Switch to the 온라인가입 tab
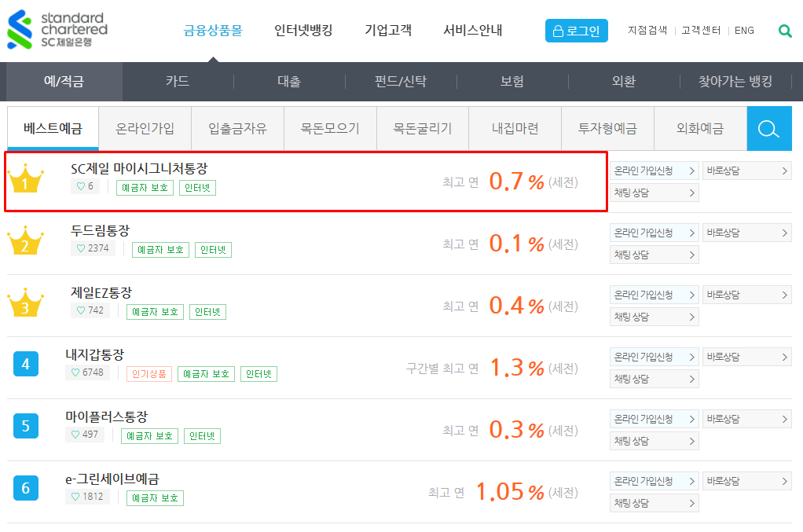Screen dimensions: 803x532 coord(145,129)
